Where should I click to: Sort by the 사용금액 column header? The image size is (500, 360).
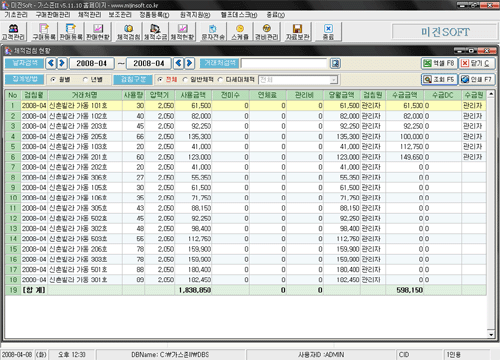[x=193, y=95]
